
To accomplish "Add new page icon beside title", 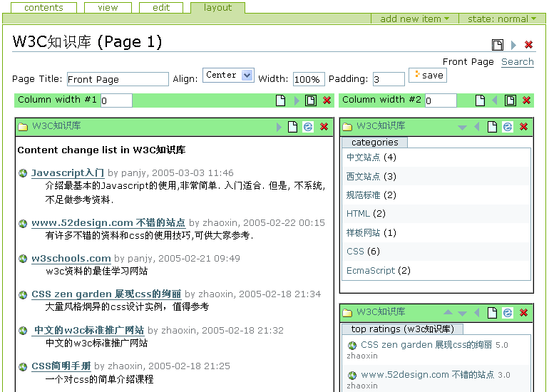I will [498, 45].
